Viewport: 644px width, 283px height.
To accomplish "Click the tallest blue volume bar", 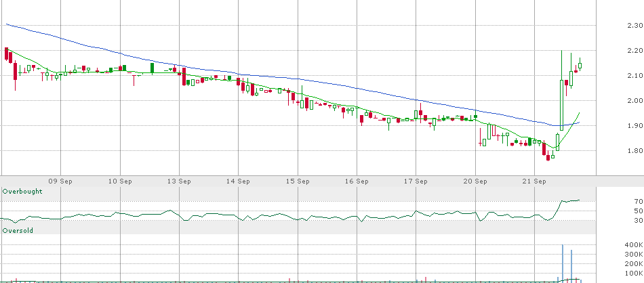I will [x=562, y=263].
